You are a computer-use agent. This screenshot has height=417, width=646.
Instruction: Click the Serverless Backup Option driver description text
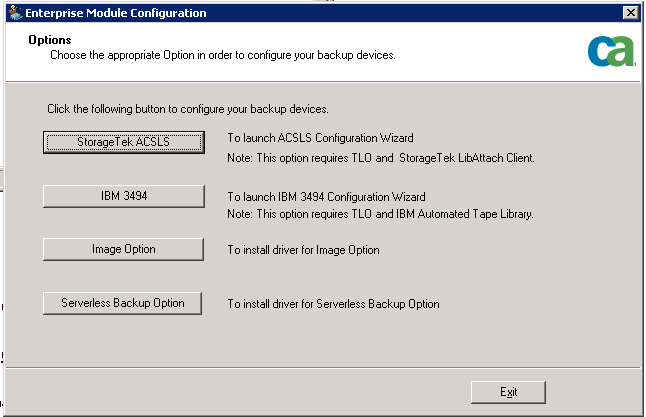pyautogui.click(x=333, y=304)
